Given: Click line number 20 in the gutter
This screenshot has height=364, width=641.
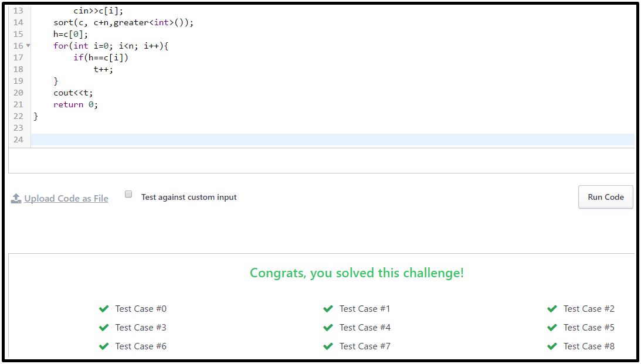Looking at the screenshot, I should (18, 93).
